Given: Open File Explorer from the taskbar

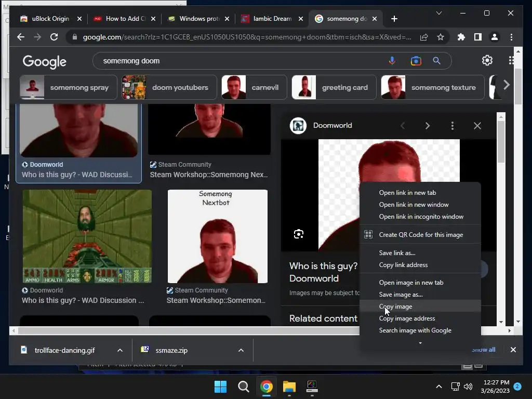Looking at the screenshot, I should [289, 387].
